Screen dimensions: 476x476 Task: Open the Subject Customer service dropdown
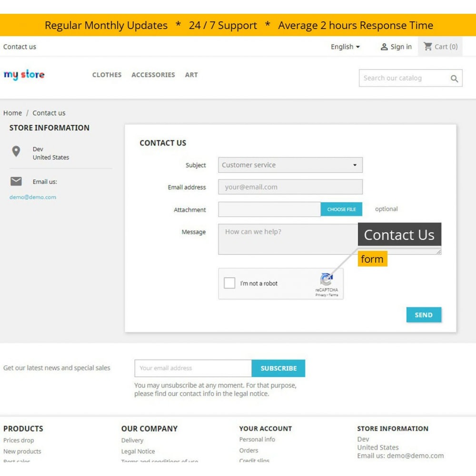(290, 165)
